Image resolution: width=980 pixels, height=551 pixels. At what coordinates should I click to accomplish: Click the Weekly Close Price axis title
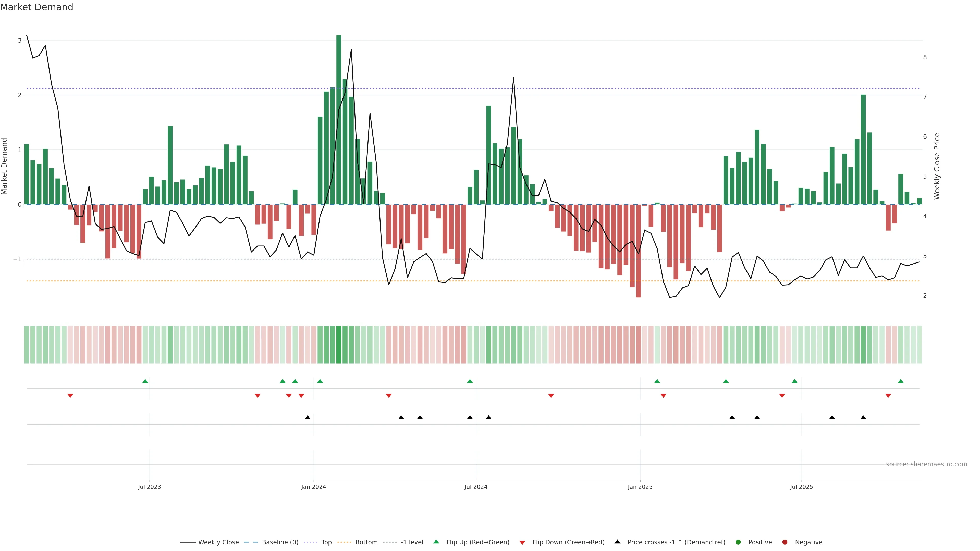point(937,166)
